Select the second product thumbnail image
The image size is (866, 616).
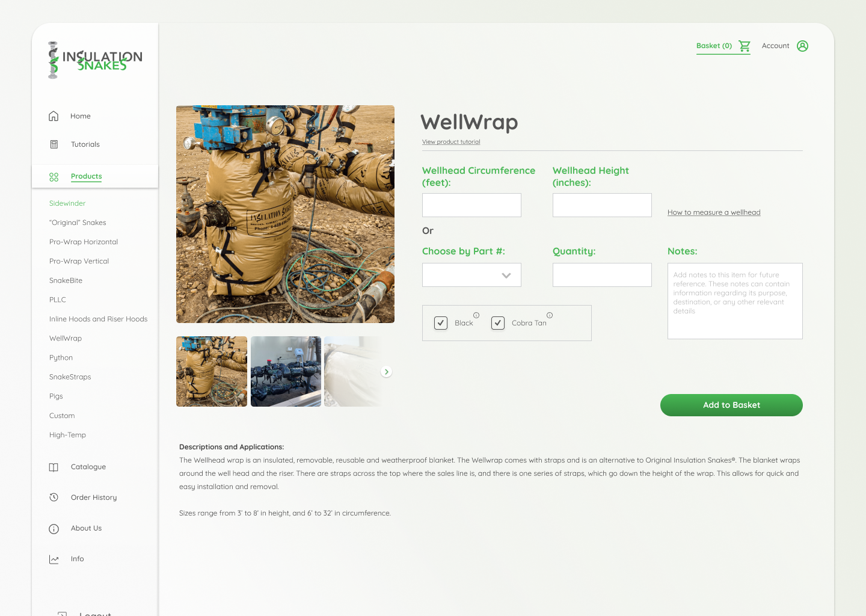tap(286, 372)
